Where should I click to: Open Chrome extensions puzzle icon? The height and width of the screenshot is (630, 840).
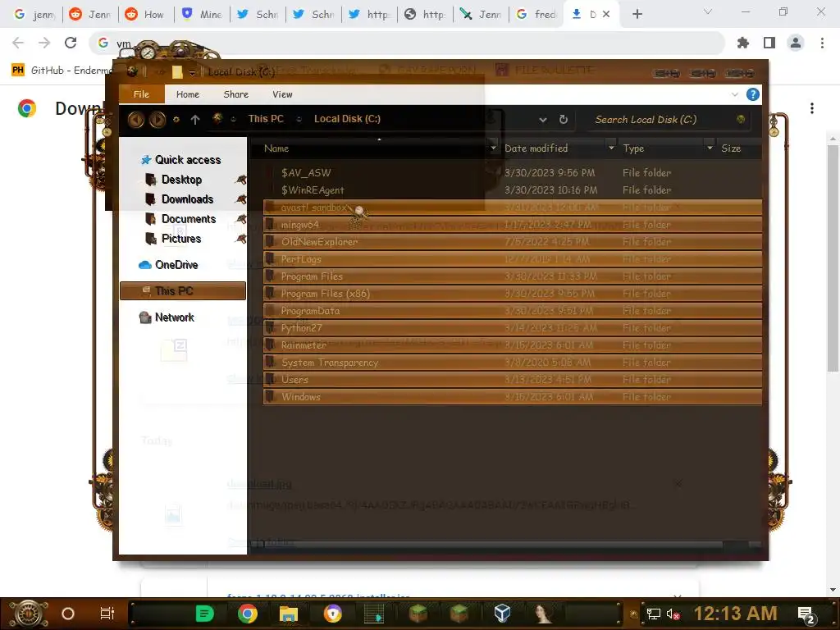point(743,43)
